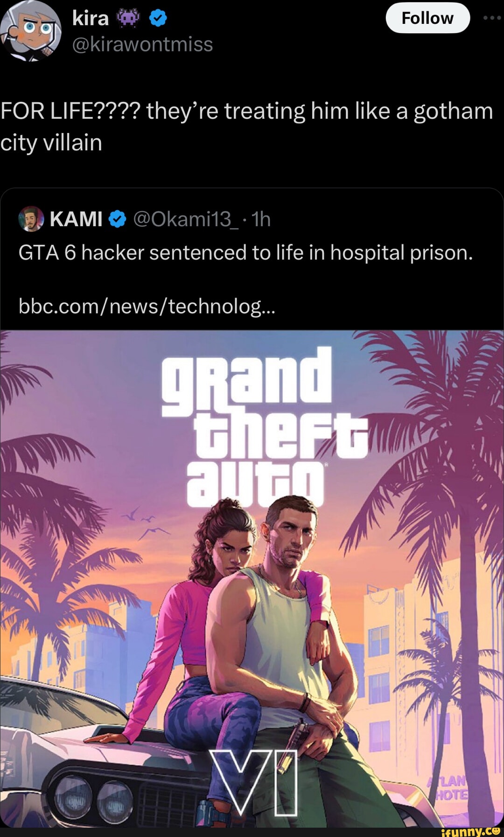Click the neon VI numeral in artwork
This screenshot has width=504, height=837.
click(x=253, y=782)
